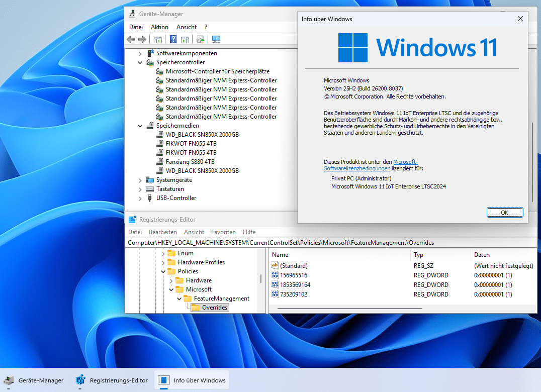The height and width of the screenshot is (392, 541).
Task: Expand the Softwarekomponenten node
Action: tap(140, 53)
